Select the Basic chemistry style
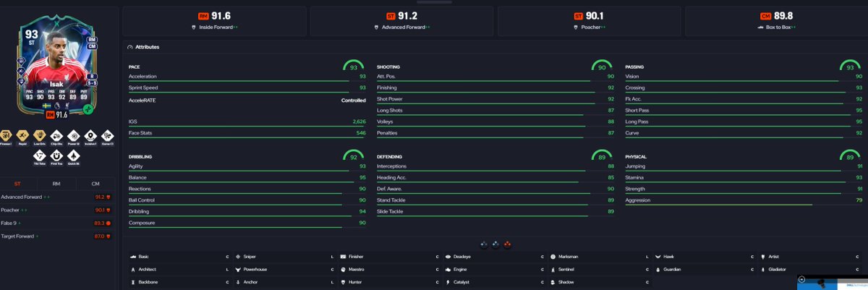Image resolution: width=868 pixels, height=290 pixels. [x=178, y=257]
